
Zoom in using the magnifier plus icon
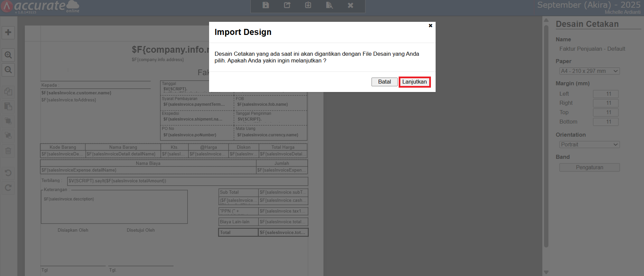[x=8, y=55]
